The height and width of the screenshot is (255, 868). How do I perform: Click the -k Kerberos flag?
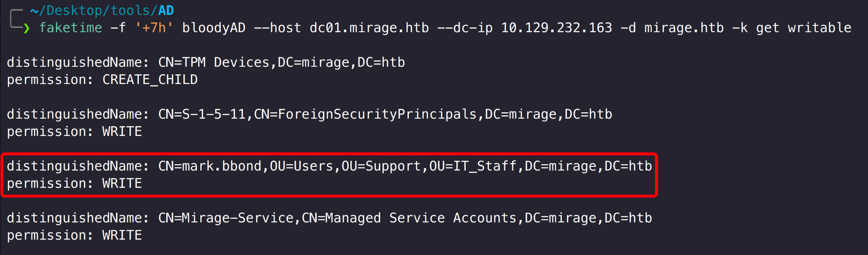[740, 28]
